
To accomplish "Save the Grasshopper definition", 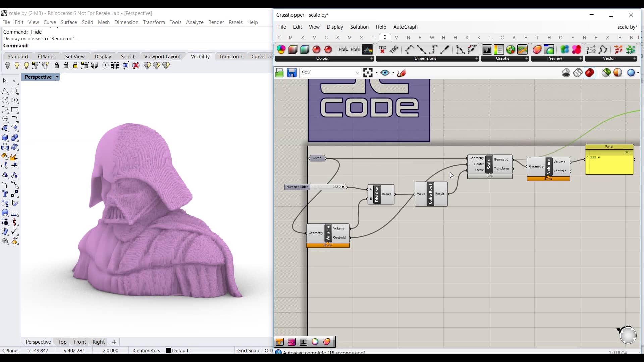I will point(291,73).
